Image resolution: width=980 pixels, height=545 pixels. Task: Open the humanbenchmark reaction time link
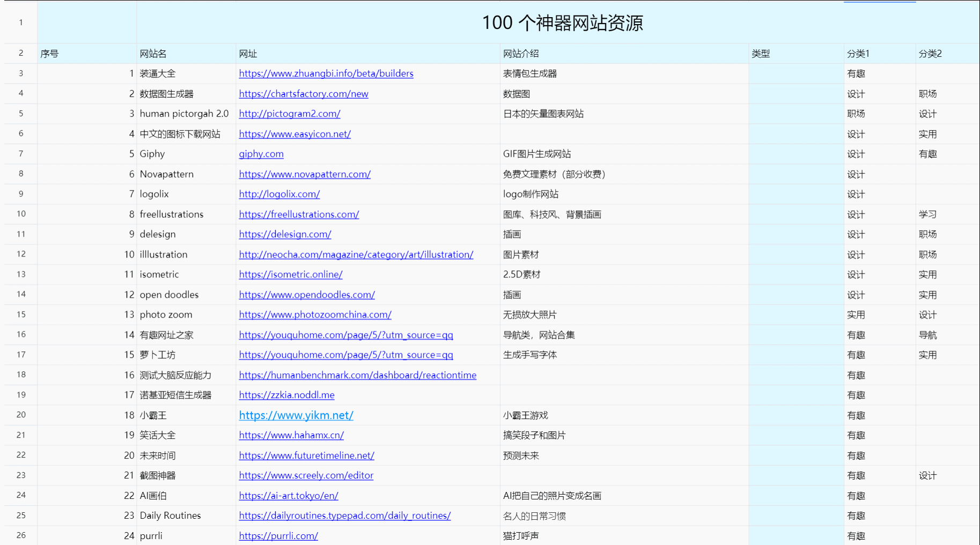[357, 375]
